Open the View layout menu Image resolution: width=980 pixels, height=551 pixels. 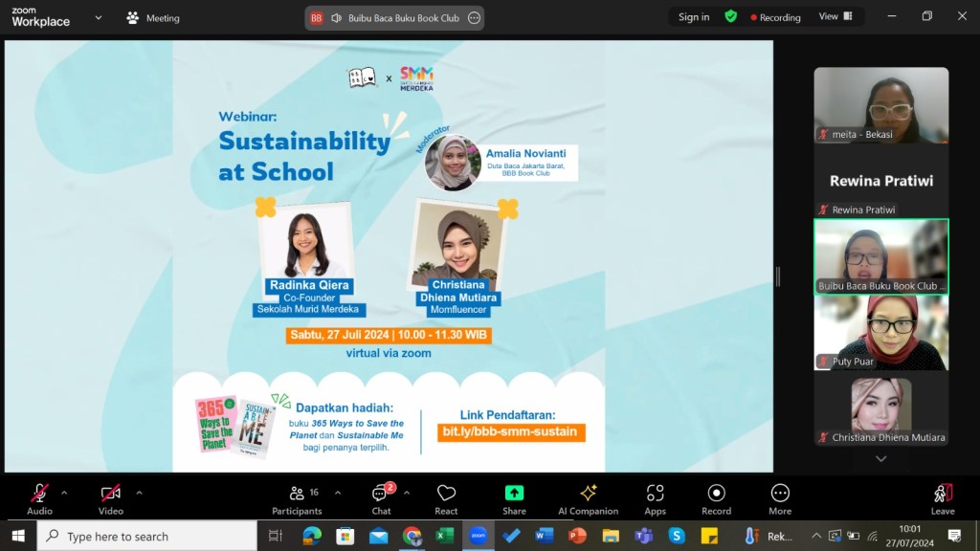834,16
